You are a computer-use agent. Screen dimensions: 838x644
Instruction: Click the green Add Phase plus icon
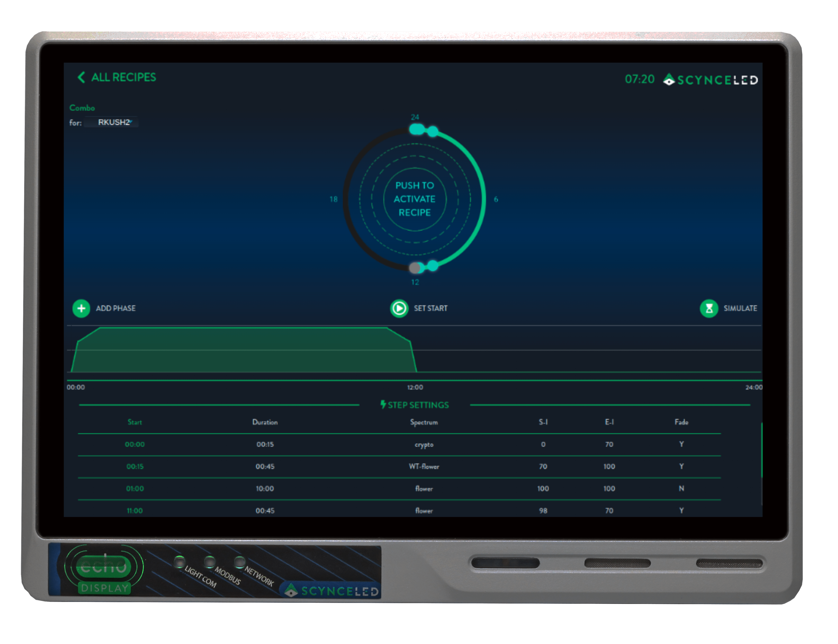click(x=81, y=308)
